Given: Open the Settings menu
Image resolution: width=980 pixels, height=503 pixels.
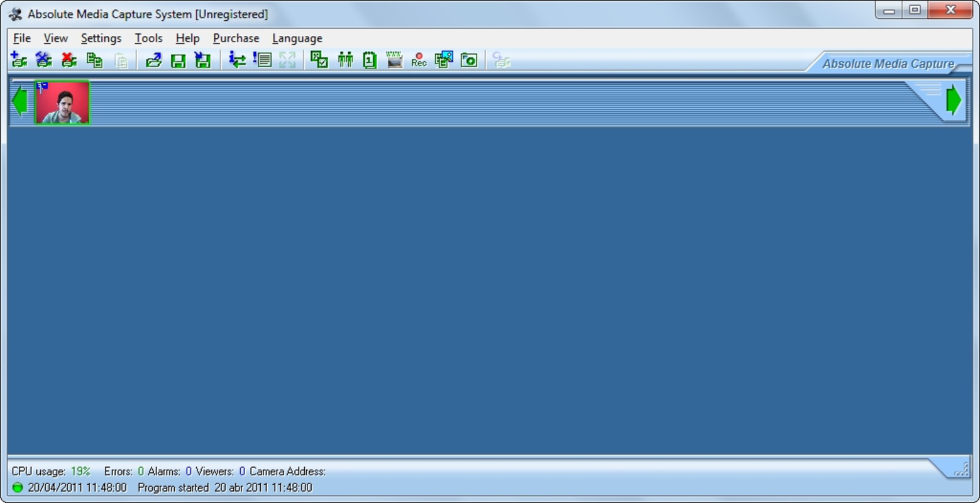Looking at the screenshot, I should [101, 38].
